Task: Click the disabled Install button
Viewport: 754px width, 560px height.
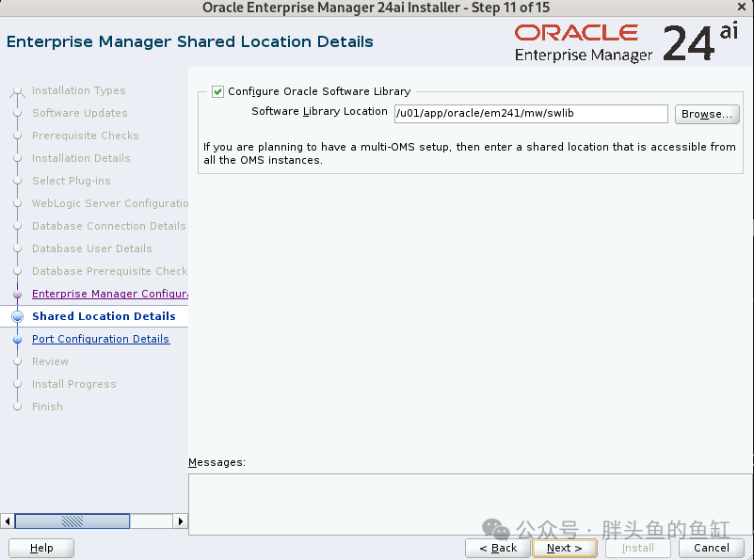Action: [x=637, y=548]
